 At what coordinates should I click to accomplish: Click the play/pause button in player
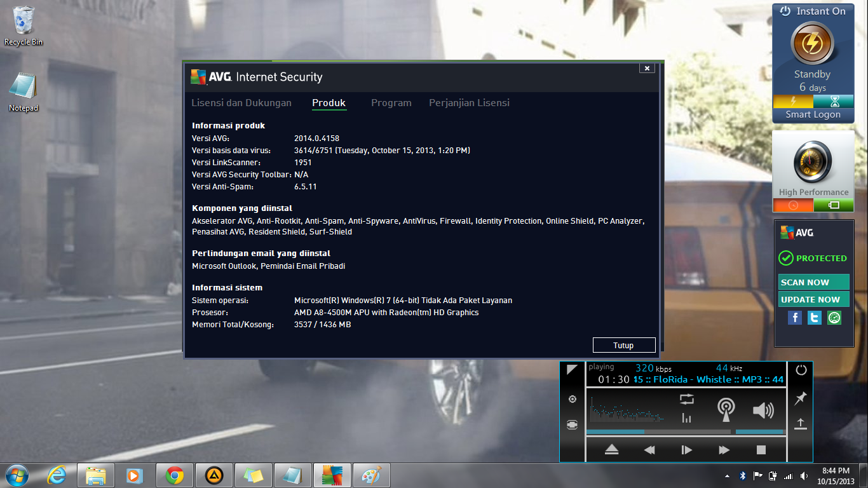[686, 450]
